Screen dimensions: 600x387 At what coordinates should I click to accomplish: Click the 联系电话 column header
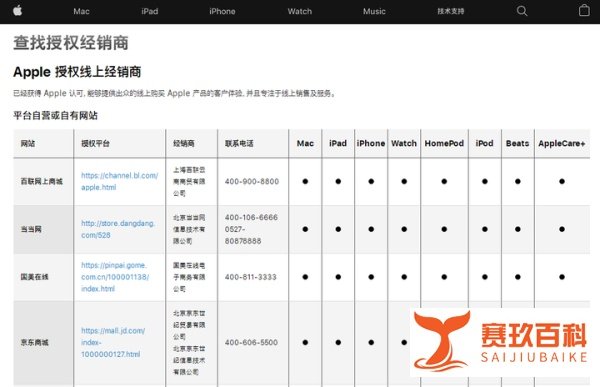[x=239, y=144]
